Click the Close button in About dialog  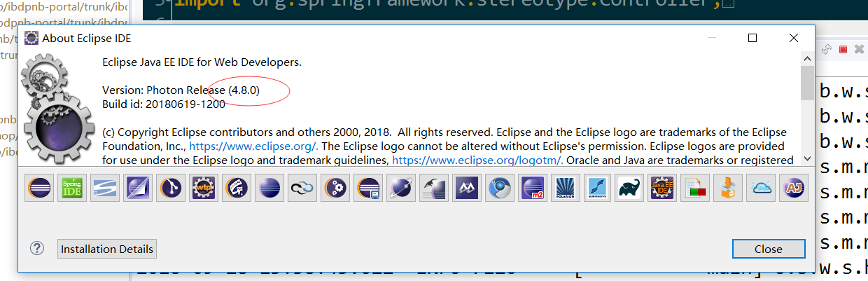click(769, 249)
